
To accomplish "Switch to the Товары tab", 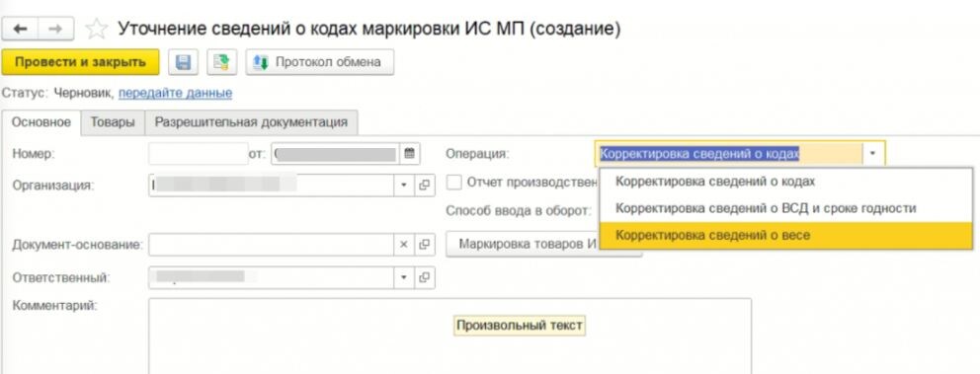I will pyautogui.click(x=113, y=122).
